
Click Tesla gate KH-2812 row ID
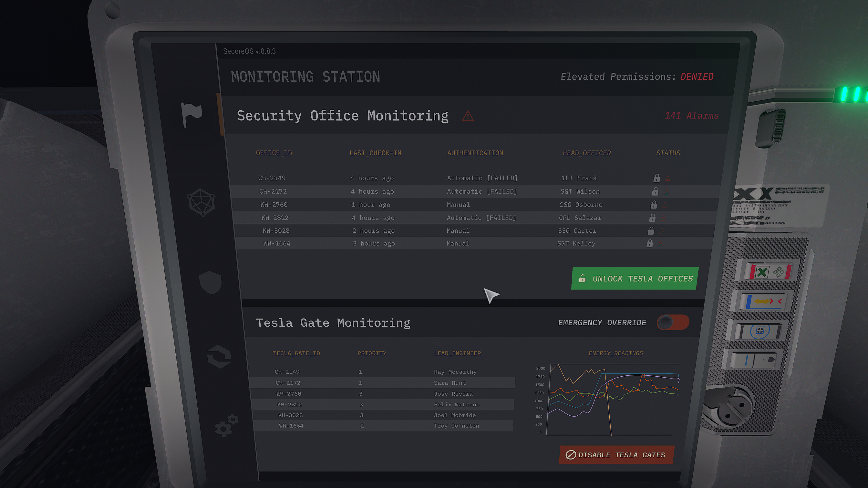[289, 404]
